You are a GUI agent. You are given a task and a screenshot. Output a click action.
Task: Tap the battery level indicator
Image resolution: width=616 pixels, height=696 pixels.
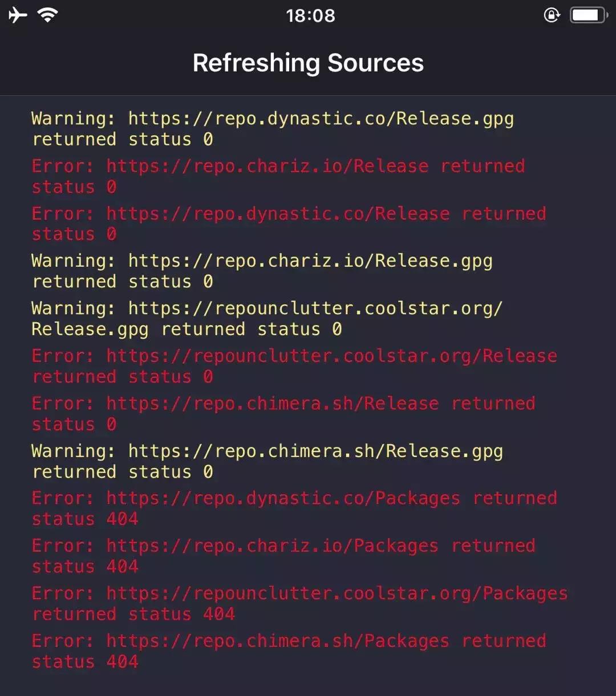pyautogui.click(x=589, y=15)
